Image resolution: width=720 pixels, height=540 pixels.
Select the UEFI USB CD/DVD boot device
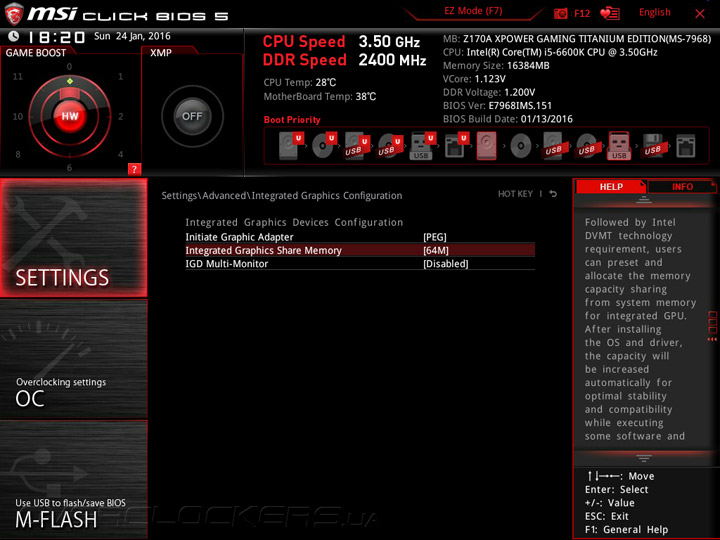pyautogui.click(x=390, y=146)
